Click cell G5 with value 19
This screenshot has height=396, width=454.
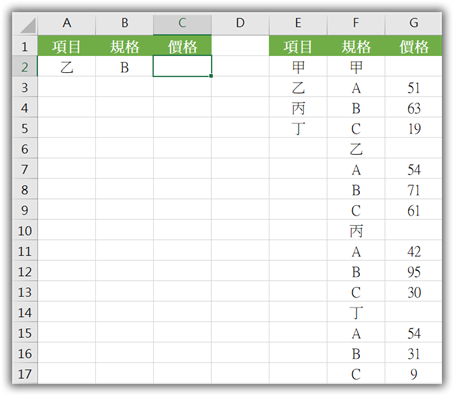tap(414, 128)
